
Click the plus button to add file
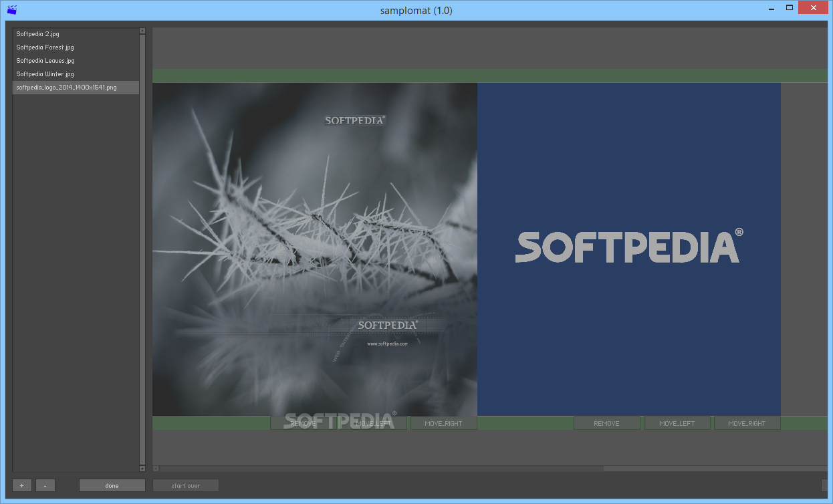click(x=22, y=485)
